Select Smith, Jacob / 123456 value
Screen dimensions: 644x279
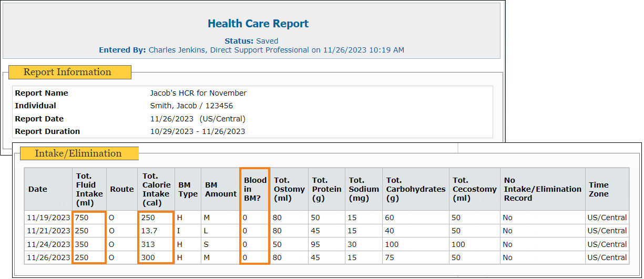point(191,106)
